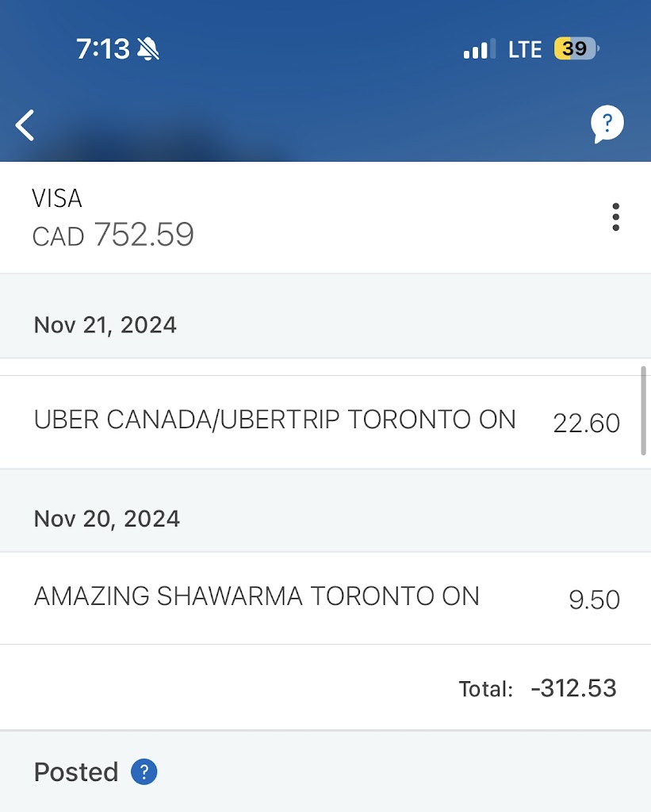
Task: Tap the LTE network indicator
Action: tap(524, 49)
